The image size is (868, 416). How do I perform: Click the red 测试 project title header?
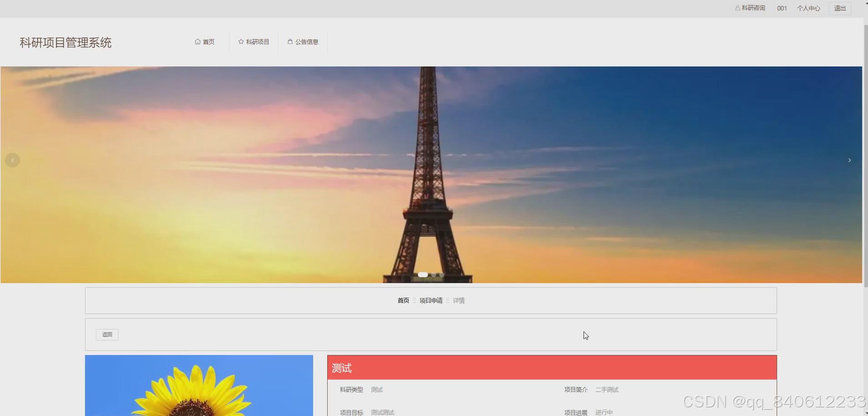coord(552,367)
